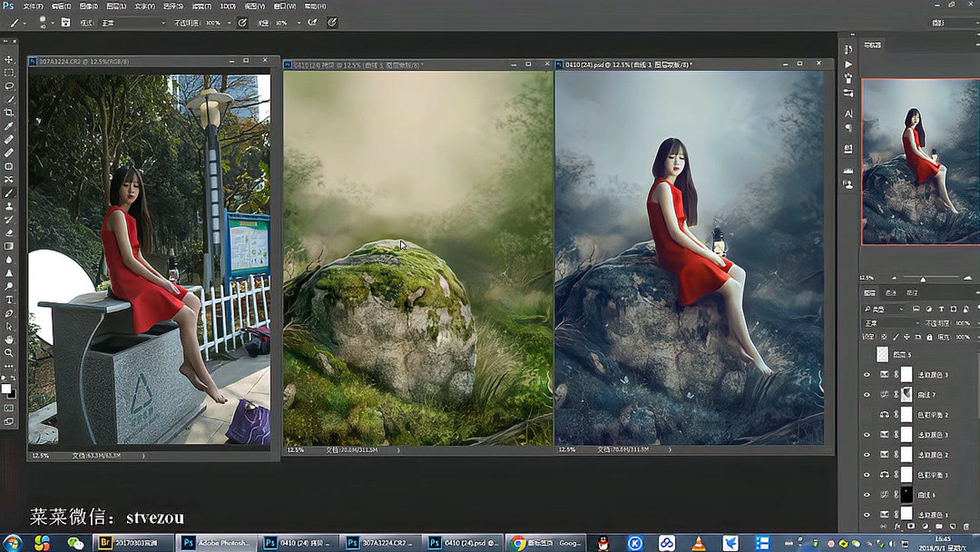
Task: Expand the layer blend mode dropdown in Layers panel
Action: [x=891, y=323]
